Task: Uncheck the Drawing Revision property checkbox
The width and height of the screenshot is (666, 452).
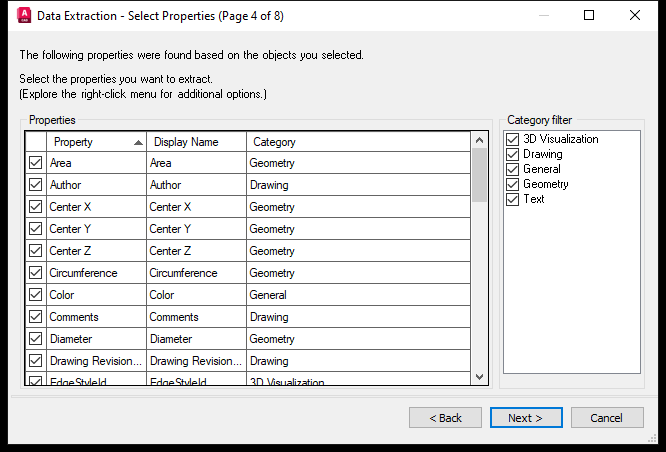Action: click(x=36, y=361)
